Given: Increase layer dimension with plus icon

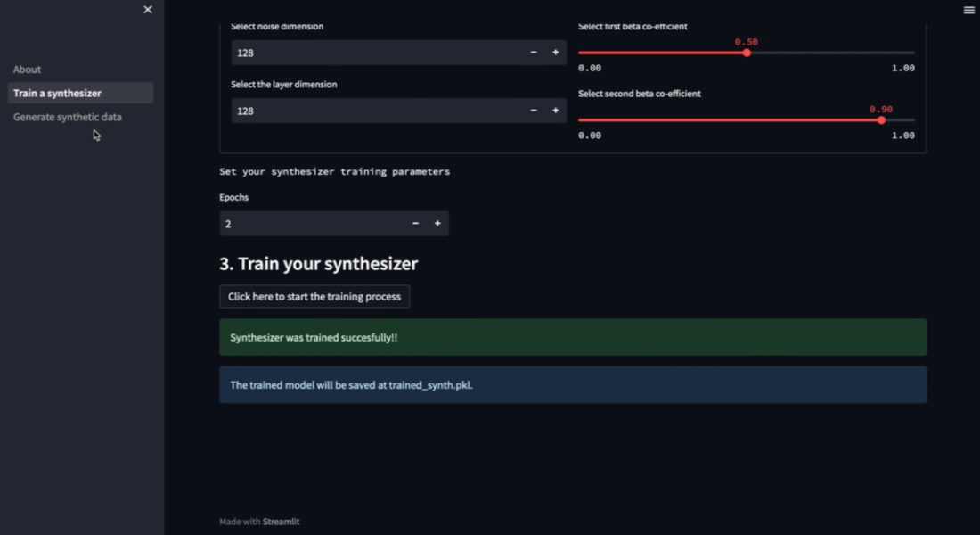Looking at the screenshot, I should pos(556,111).
